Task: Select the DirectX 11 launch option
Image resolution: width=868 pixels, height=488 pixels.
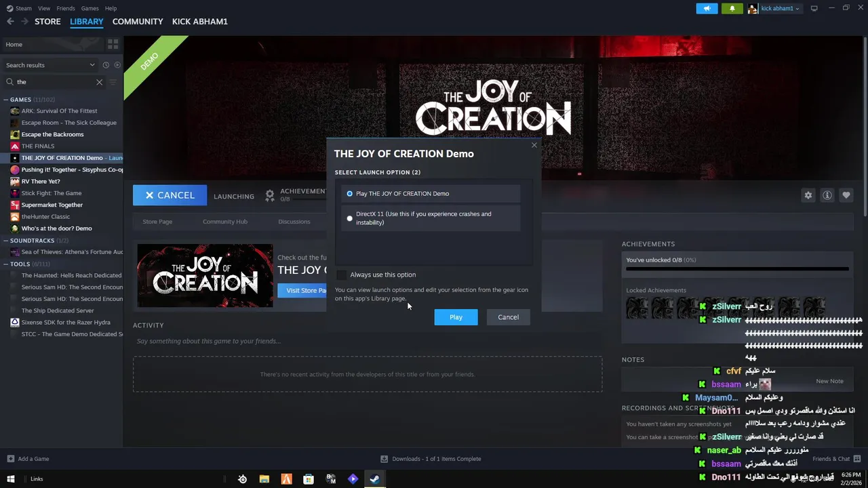Action: click(x=431, y=218)
